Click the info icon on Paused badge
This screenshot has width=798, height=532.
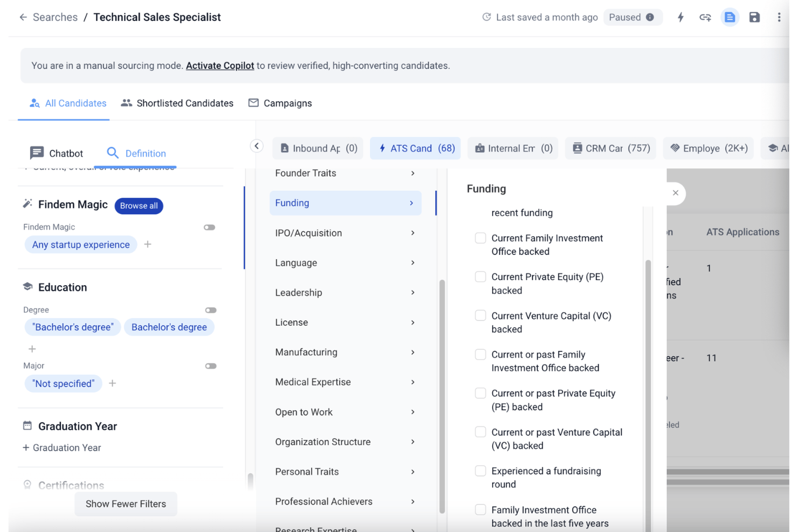click(x=650, y=17)
